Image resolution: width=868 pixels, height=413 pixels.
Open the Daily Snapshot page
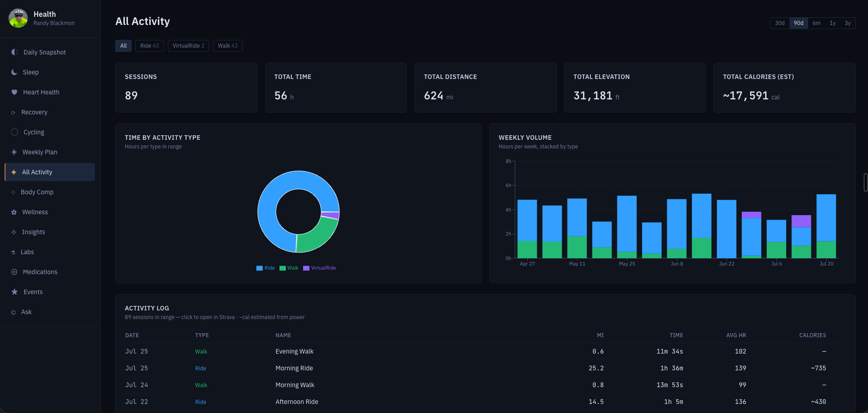coord(50,52)
